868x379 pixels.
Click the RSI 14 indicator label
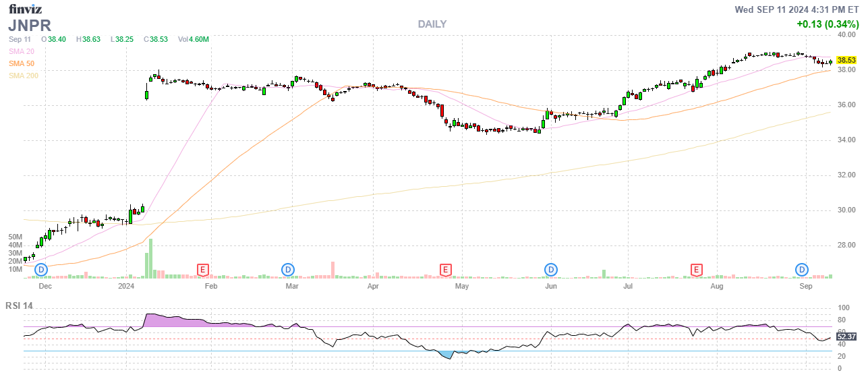pyautogui.click(x=19, y=305)
